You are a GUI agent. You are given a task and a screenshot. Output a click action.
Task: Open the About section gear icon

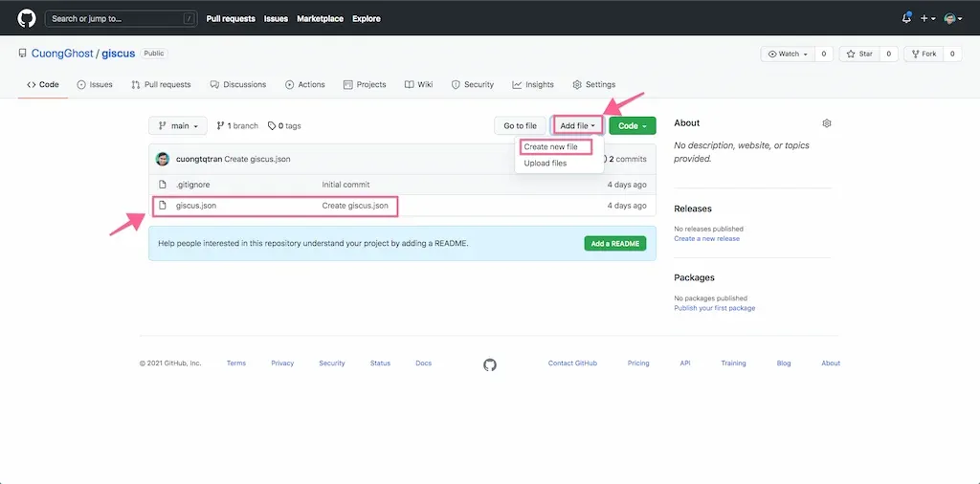tap(827, 123)
